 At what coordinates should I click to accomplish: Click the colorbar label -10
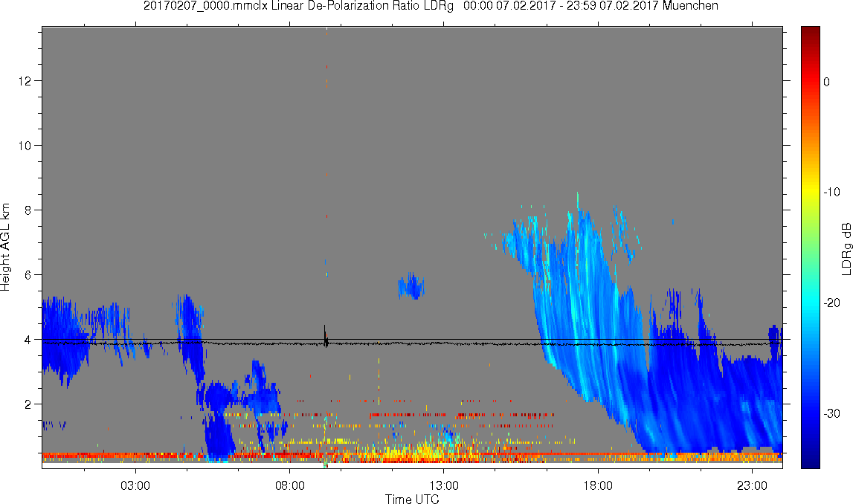831,192
